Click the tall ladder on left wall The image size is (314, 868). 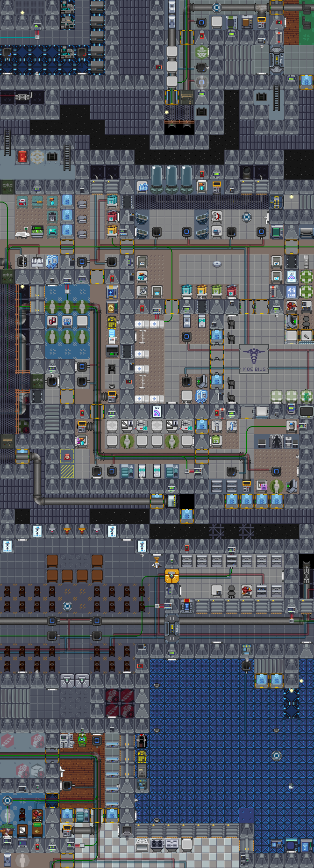coord(7,143)
